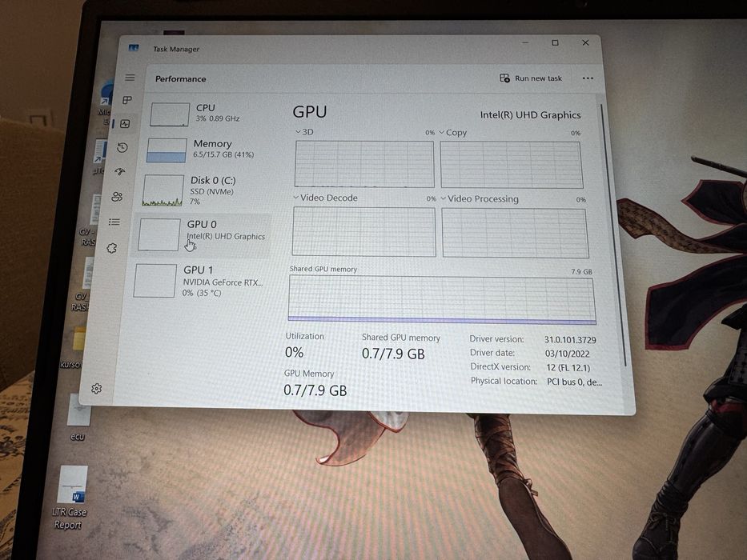The width and height of the screenshot is (747, 560).
Task: Select the LTR Case Report Word desktop file
Action: click(70, 498)
